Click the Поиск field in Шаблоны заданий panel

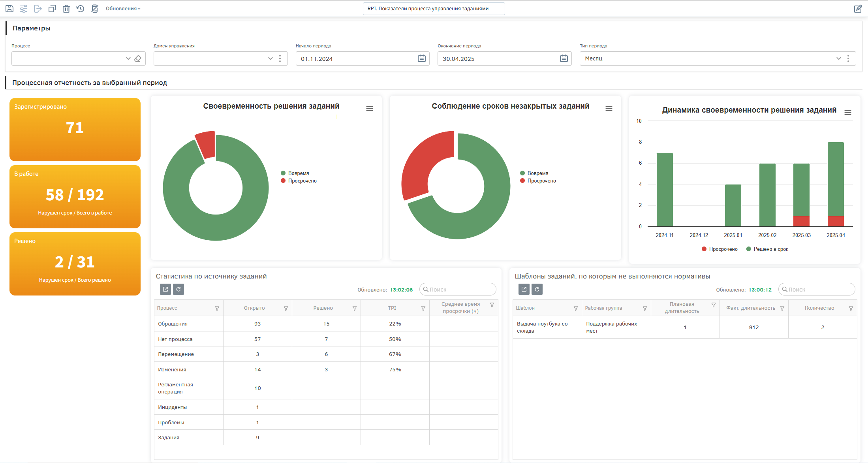click(817, 289)
